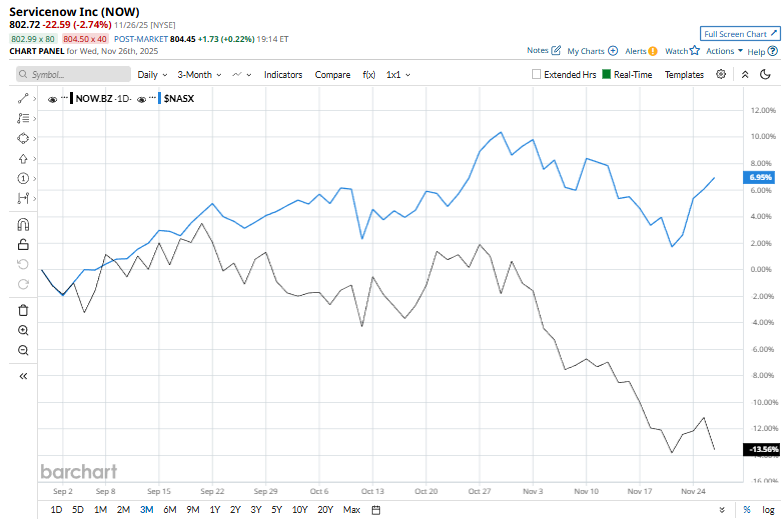Select the 3M time range
Viewport: 782px width, 527px height.
click(147, 510)
